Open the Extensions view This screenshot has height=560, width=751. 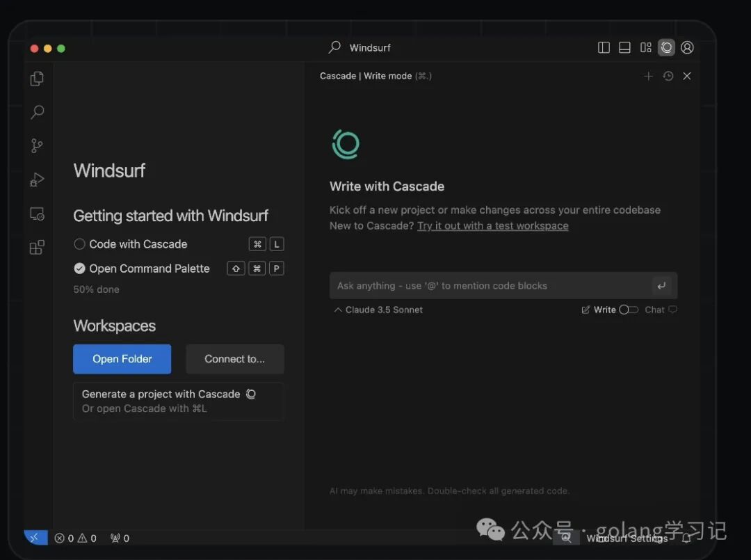point(37,247)
